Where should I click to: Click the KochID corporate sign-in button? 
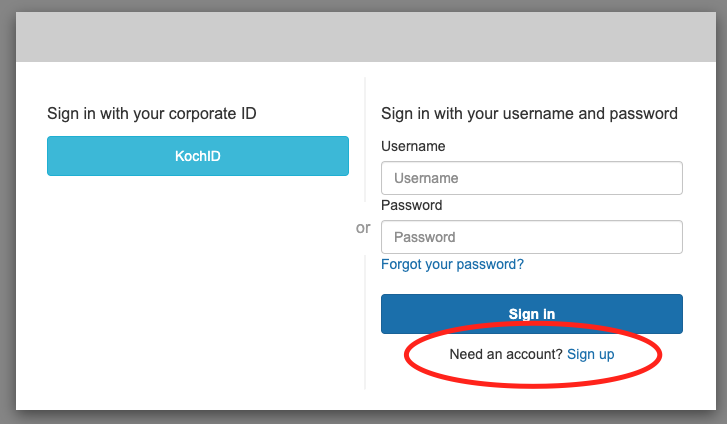(x=198, y=156)
